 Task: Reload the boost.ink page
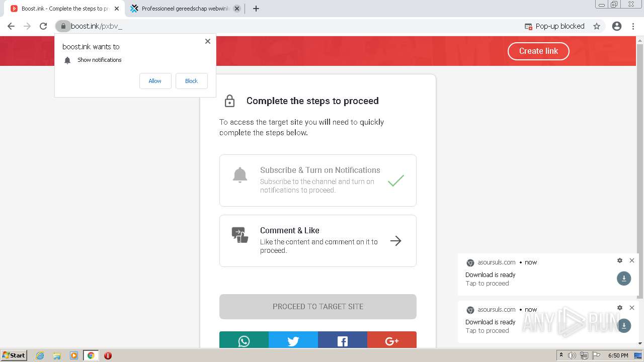tap(43, 26)
